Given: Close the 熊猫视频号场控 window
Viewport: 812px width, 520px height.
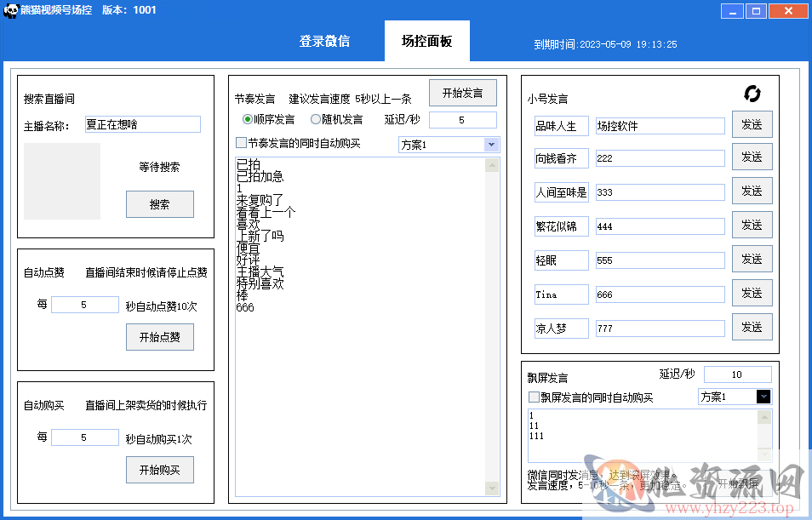Looking at the screenshot, I should 788,11.
